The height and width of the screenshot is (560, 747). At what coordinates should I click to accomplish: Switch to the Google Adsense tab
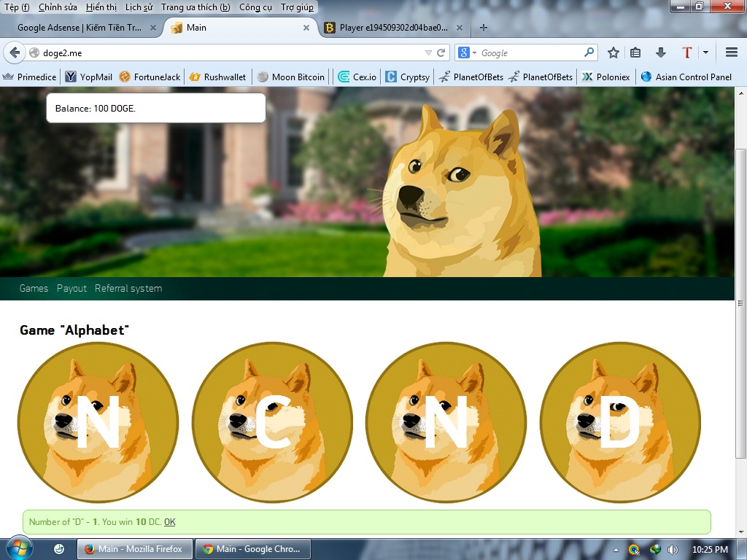[80, 28]
